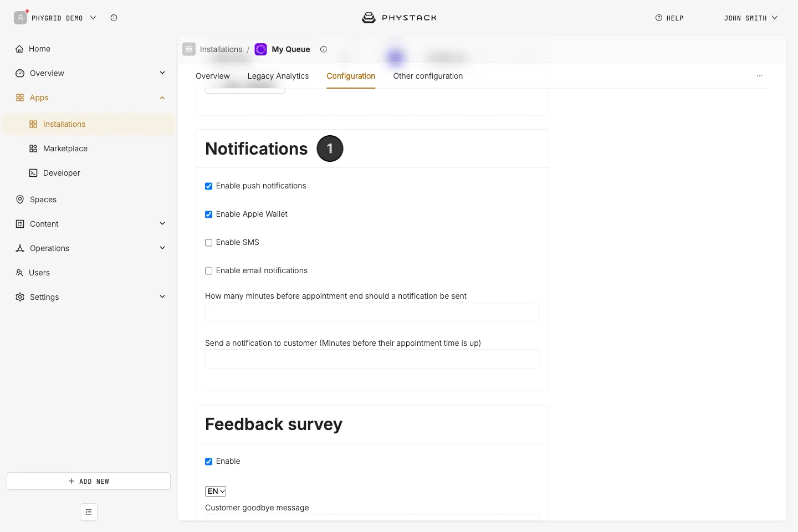Click the Settings gear icon

pos(20,297)
